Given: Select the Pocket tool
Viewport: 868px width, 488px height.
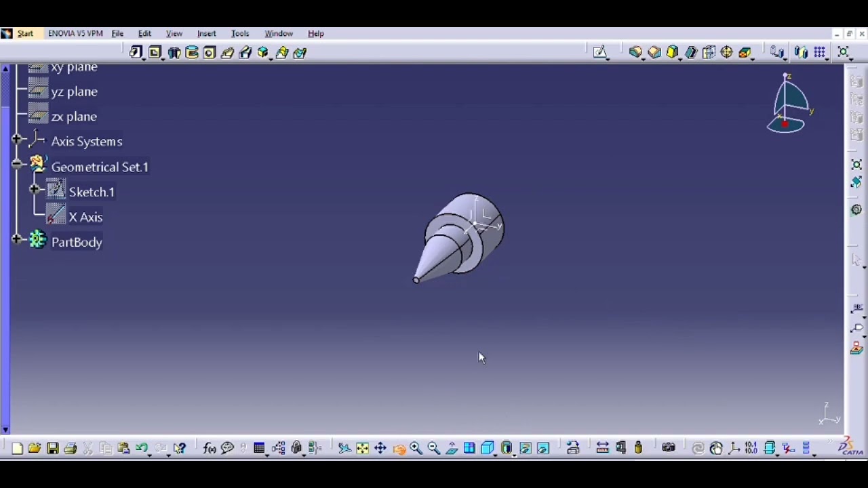Looking at the screenshot, I should coord(155,52).
